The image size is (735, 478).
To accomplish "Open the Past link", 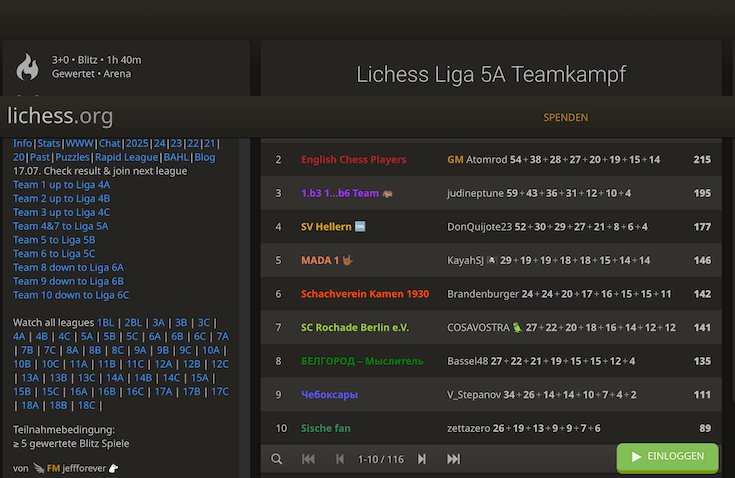I will pos(40,157).
